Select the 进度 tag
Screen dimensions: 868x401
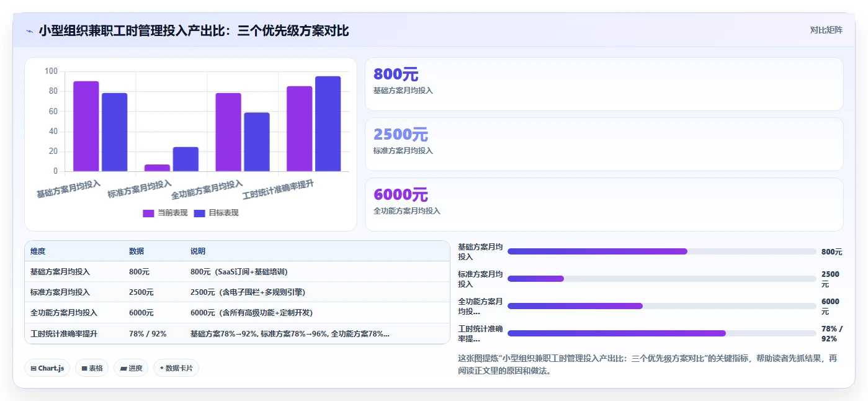(x=131, y=368)
